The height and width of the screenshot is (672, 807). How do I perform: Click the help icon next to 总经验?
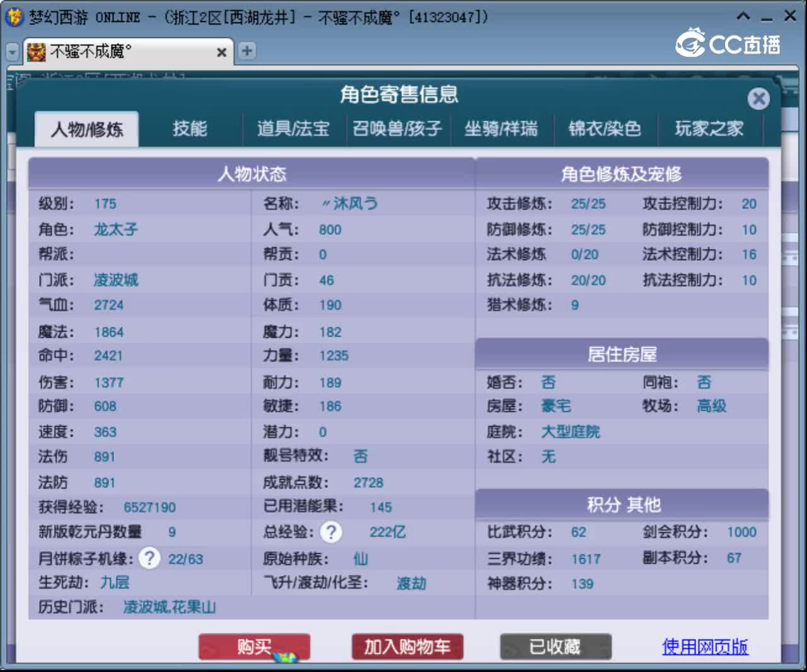[x=331, y=532]
